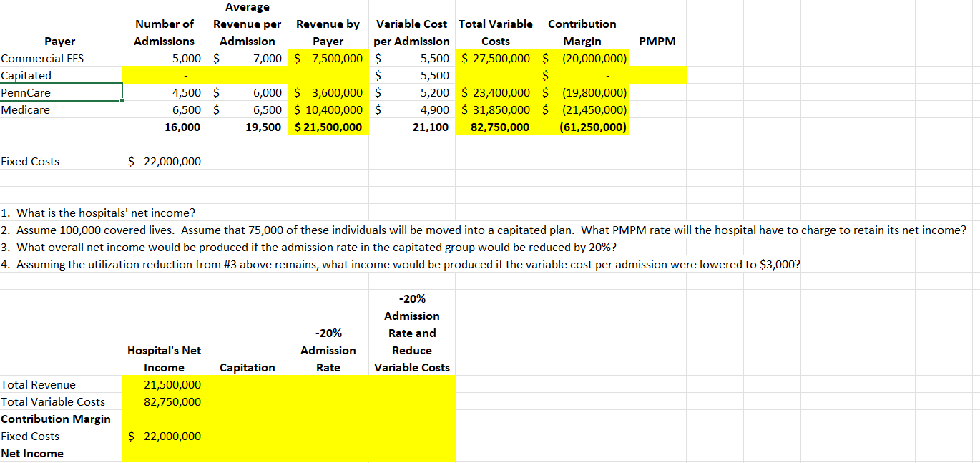Select the Capitation column header

(247, 367)
